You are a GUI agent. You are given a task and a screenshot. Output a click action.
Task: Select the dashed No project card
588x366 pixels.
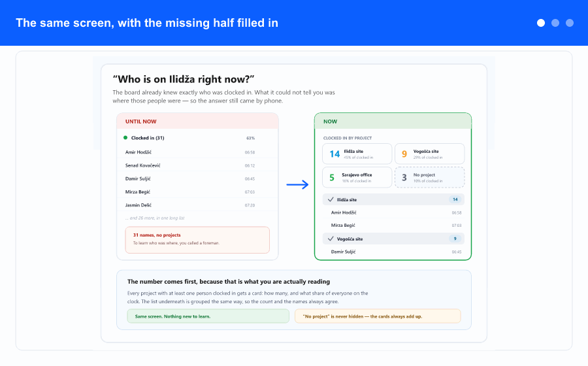[x=429, y=177]
